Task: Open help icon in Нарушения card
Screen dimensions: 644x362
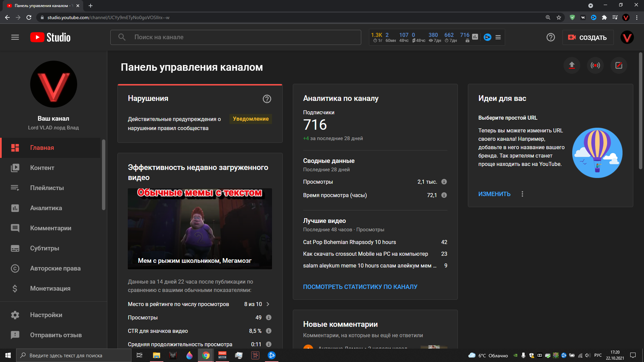Action: 267,99
